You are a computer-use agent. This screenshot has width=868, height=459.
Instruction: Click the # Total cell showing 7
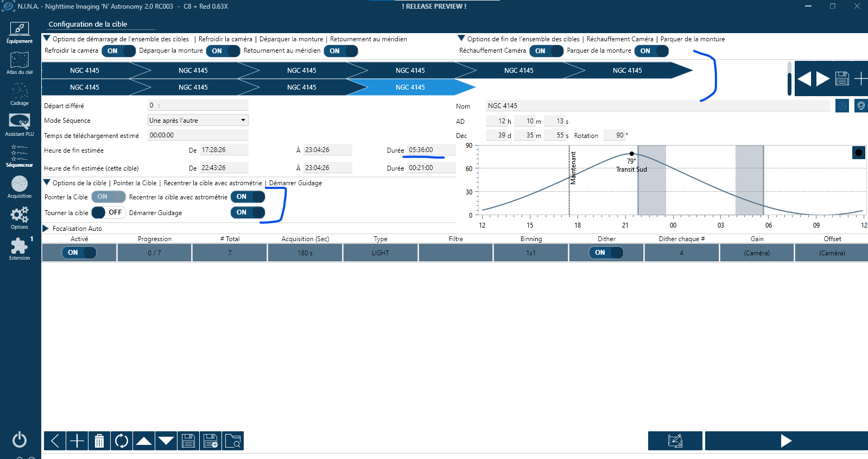click(230, 253)
